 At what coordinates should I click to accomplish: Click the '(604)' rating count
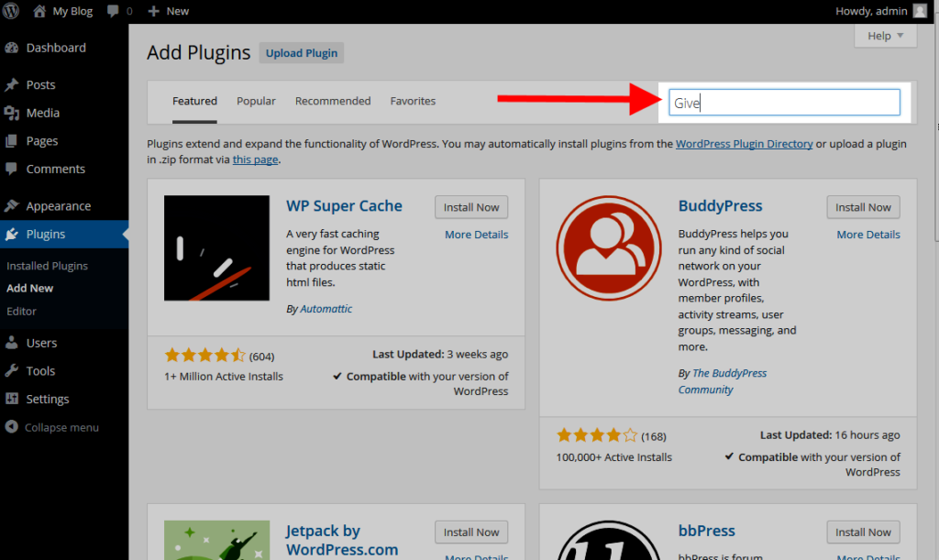tap(261, 357)
